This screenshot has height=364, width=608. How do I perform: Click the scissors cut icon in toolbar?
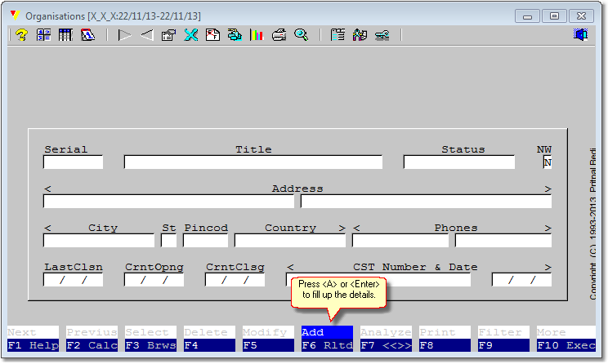pyautogui.click(x=190, y=35)
